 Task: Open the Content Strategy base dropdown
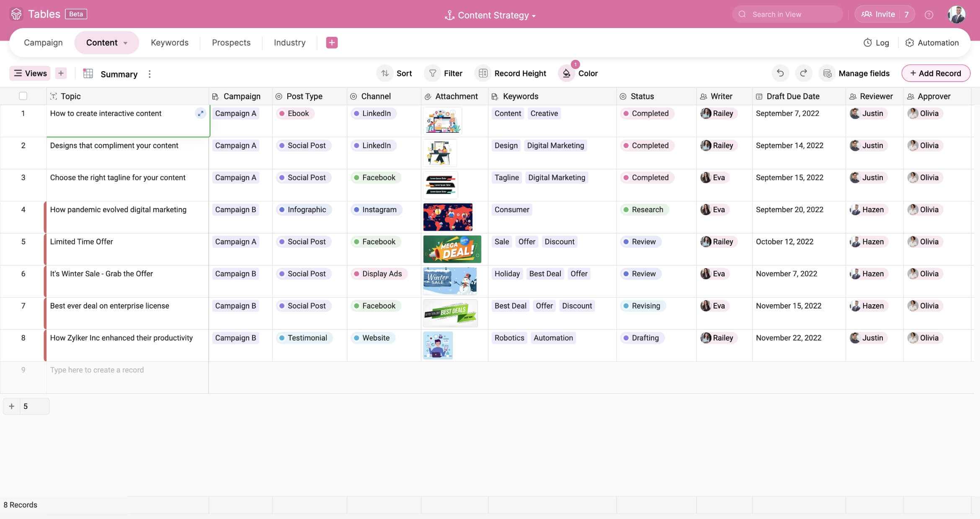pos(490,15)
